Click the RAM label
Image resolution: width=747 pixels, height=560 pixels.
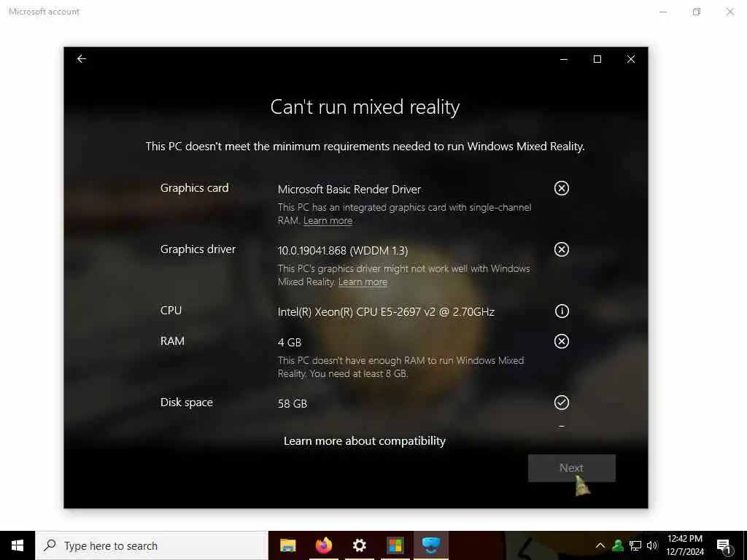coord(172,341)
